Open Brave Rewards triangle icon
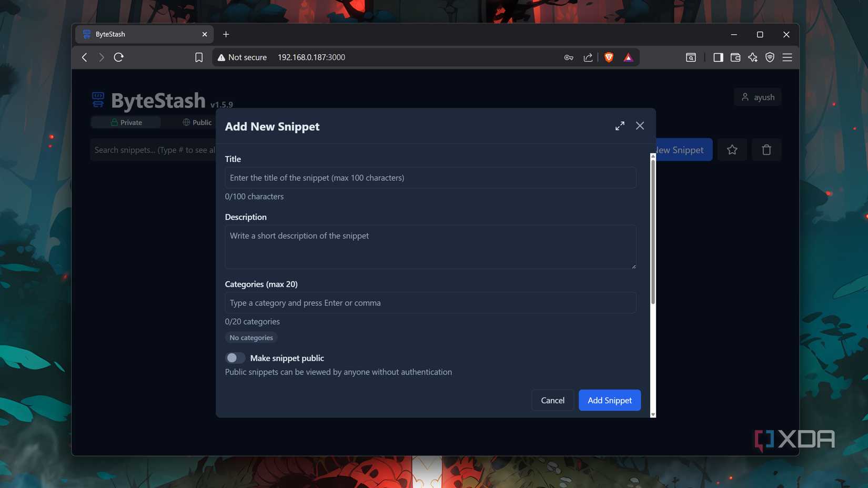The height and width of the screenshot is (488, 868). 628,57
